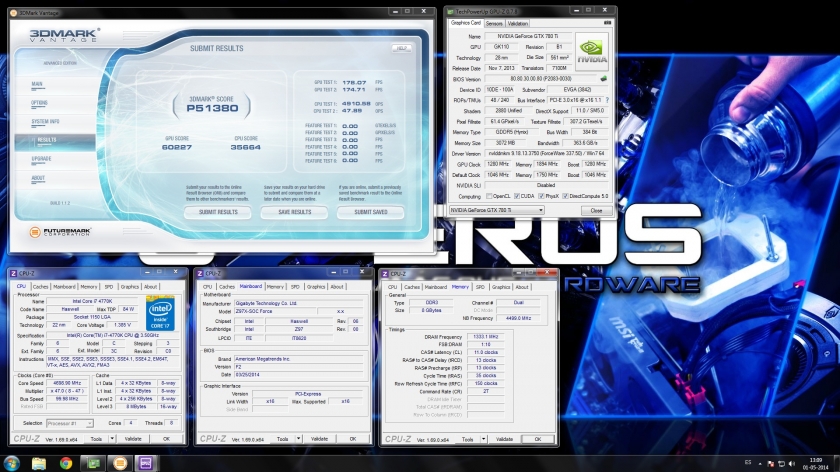Screen dimensions: 840x472
Task: Click the Bus Interface question mark icon
Action: 607,100
